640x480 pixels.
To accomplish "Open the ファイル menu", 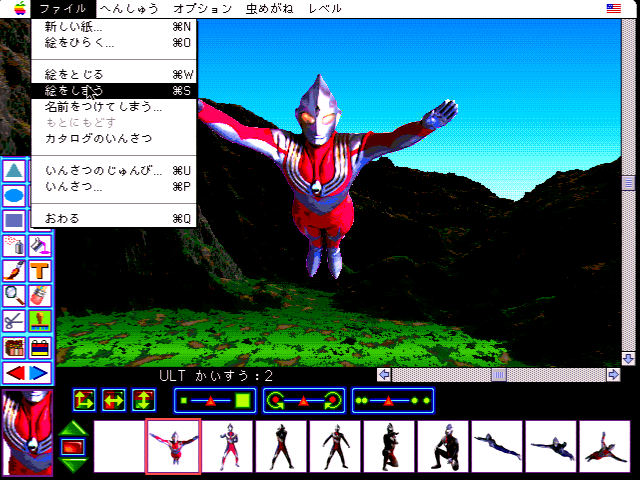I will (x=63, y=9).
